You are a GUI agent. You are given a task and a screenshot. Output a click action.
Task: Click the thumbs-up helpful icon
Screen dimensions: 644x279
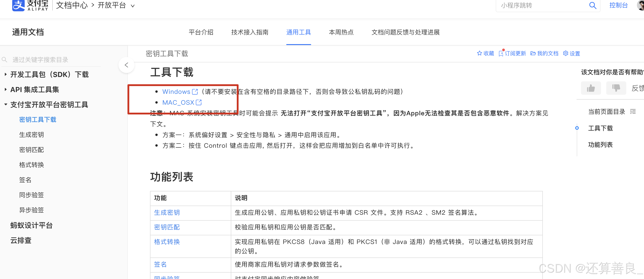pos(591,88)
